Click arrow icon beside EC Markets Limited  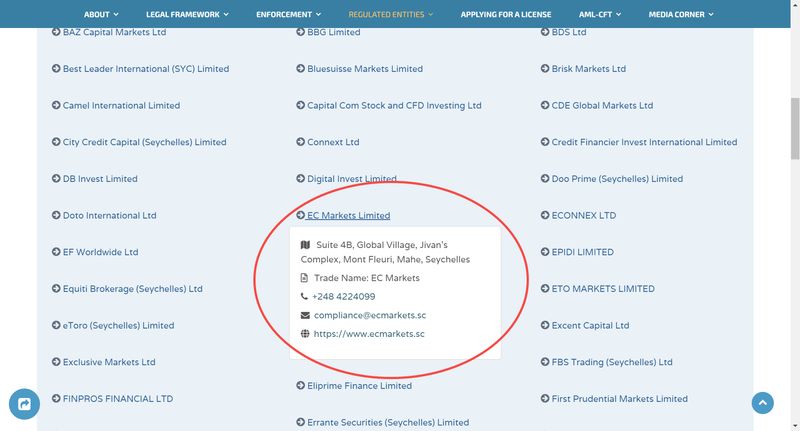click(301, 215)
